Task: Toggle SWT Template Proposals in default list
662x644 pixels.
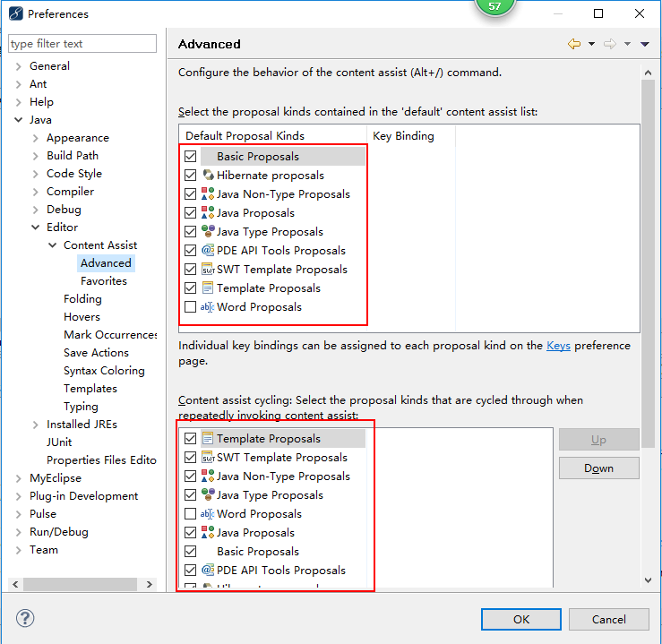Action: (191, 270)
